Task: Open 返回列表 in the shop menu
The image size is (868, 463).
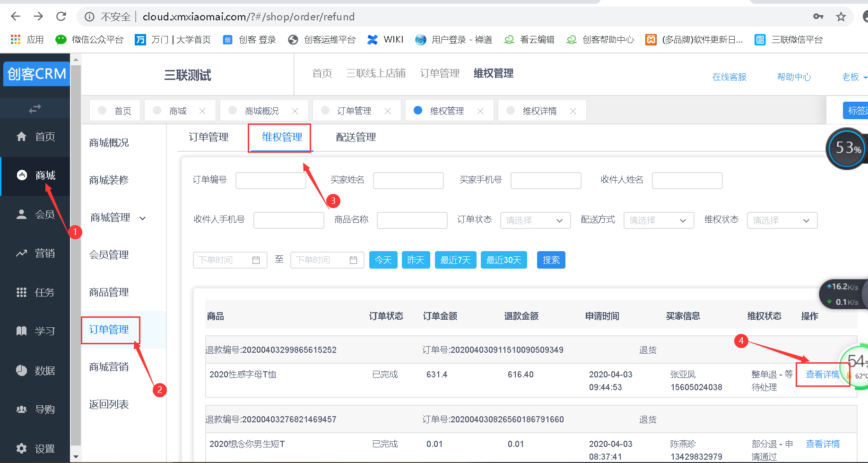Action: coord(109,404)
